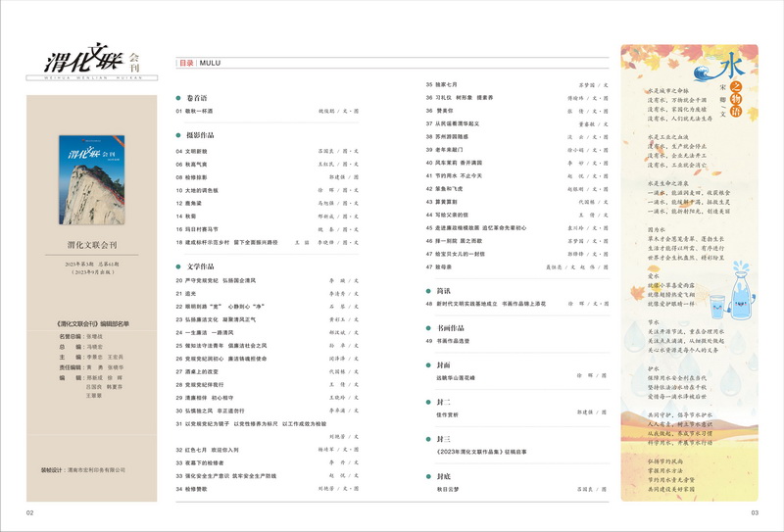Click the green bullet beside 简讯
Image resolution: width=784 pixels, height=532 pixels.
click(428, 290)
